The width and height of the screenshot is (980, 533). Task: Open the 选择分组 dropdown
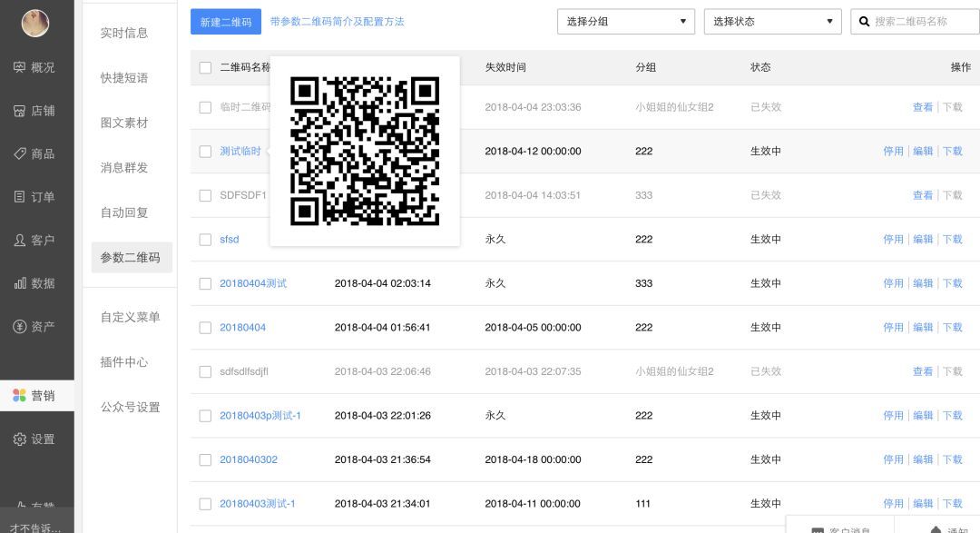625,22
